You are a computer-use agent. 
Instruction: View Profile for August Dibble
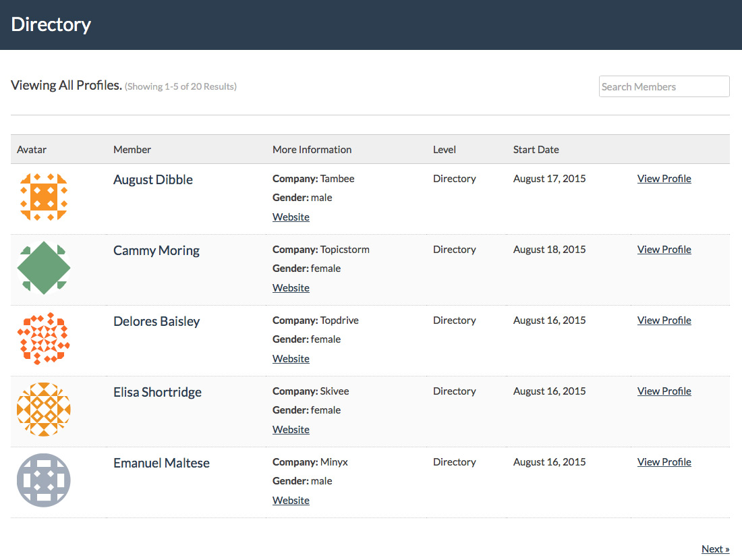[x=664, y=179]
